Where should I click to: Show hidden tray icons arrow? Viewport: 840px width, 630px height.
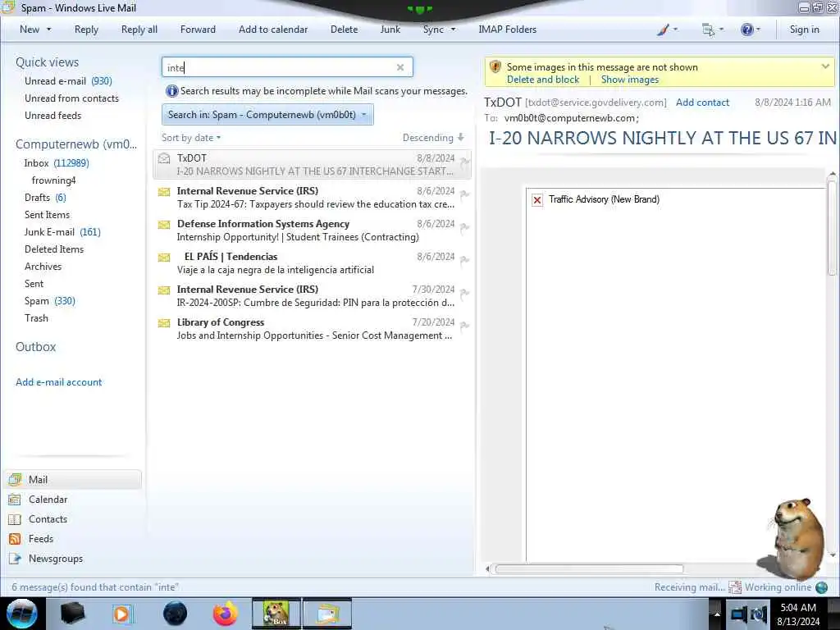[717, 614]
